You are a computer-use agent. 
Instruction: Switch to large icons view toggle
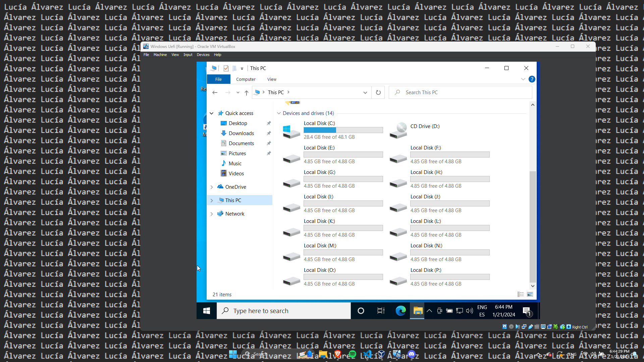coord(530,294)
